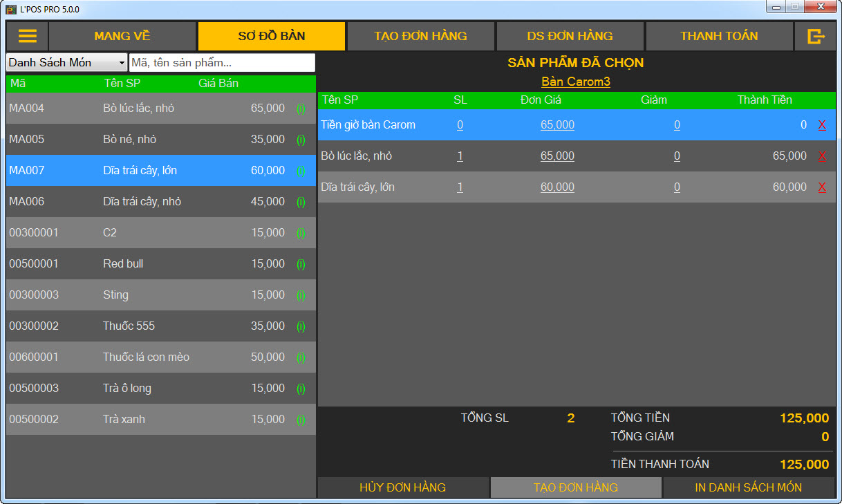Click the product search input field
Viewport: 842px width, 504px height.
pyautogui.click(x=222, y=63)
